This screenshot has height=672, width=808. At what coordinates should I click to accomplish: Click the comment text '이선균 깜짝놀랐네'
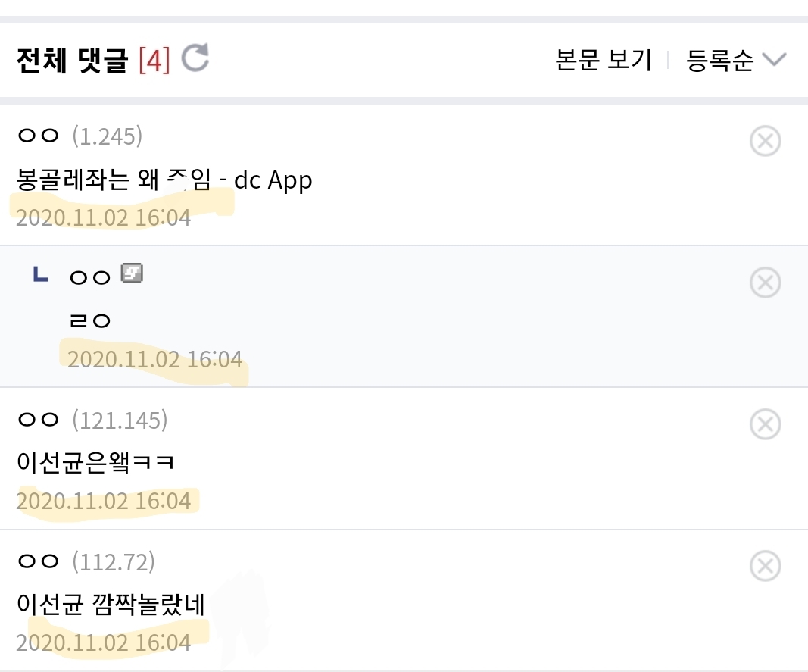(x=111, y=605)
